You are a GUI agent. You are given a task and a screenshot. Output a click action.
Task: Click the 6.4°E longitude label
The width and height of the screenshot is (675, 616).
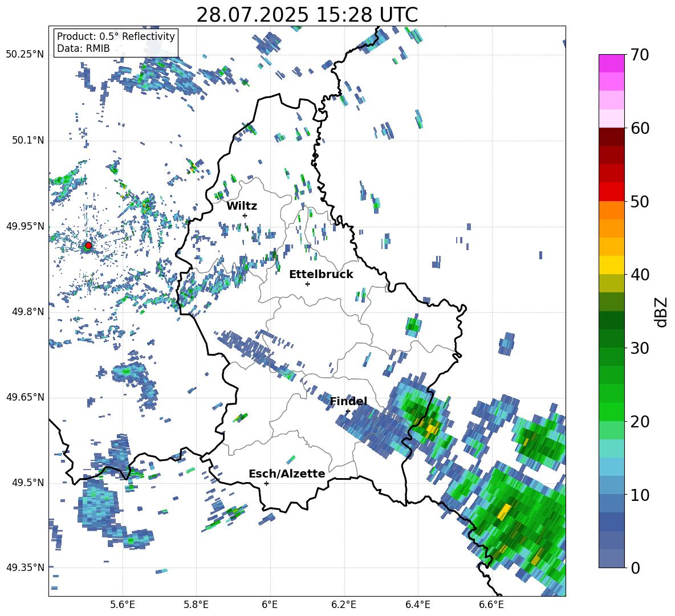(417, 605)
